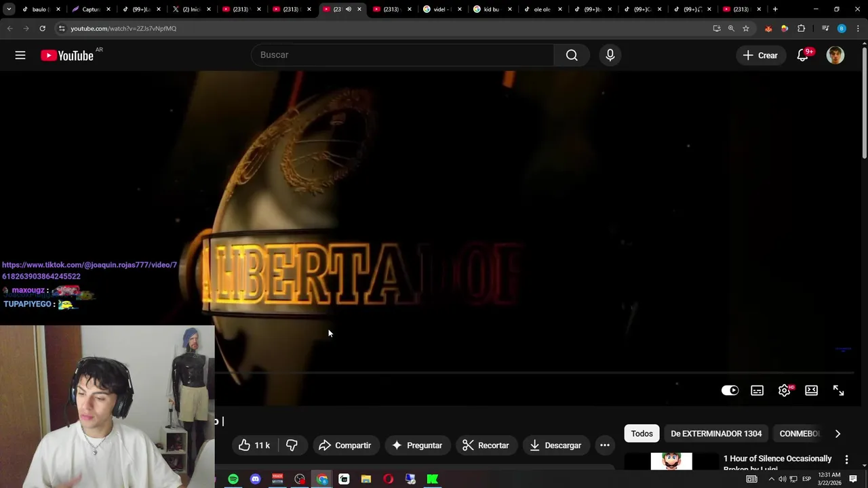Select De EXTERMINADOR 1304 chip
868x488 pixels.
pyautogui.click(x=716, y=434)
